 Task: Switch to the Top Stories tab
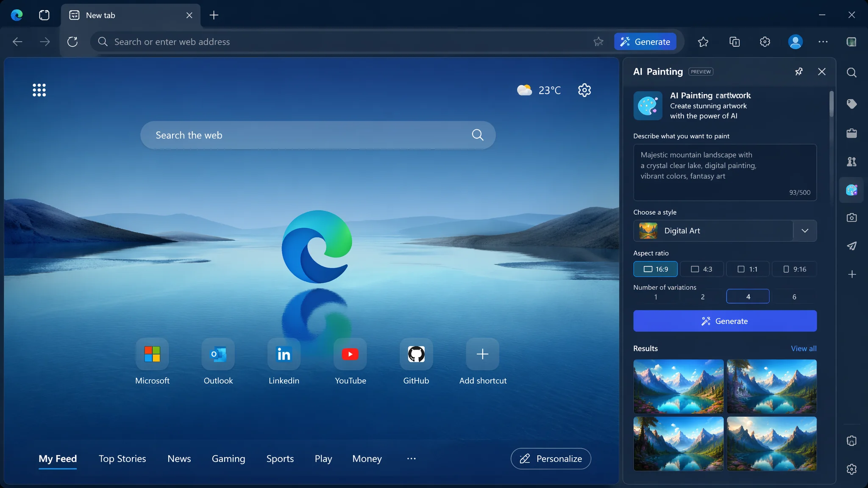[x=122, y=458]
